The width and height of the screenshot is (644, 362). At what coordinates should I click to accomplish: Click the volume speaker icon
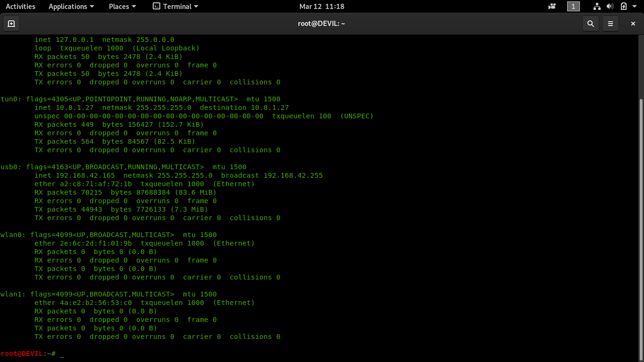[610, 7]
